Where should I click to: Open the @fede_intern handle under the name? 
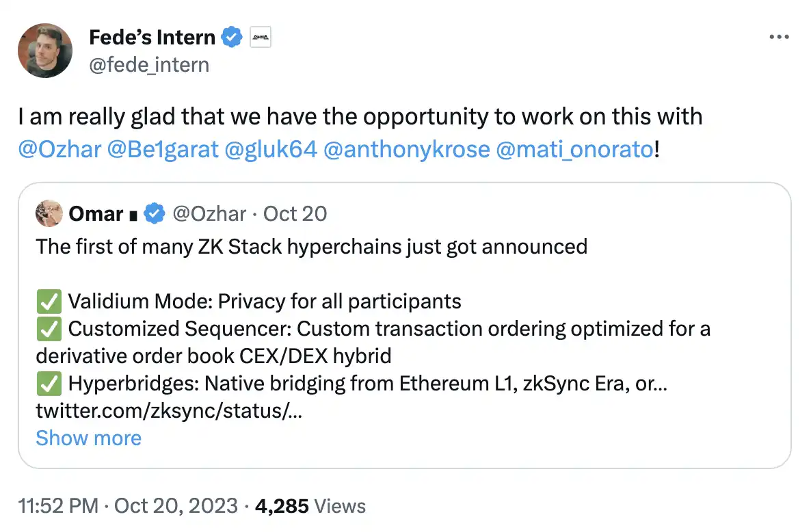point(149,65)
